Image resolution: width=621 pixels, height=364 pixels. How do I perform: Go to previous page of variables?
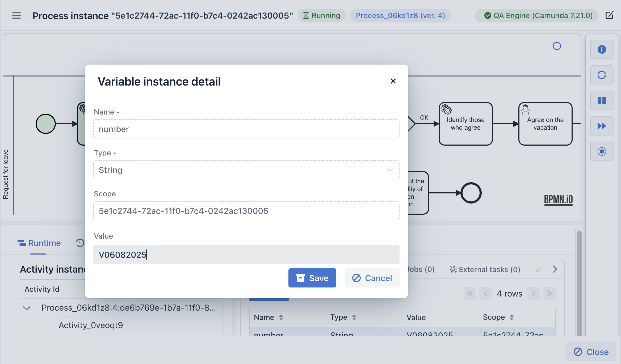tap(485, 293)
